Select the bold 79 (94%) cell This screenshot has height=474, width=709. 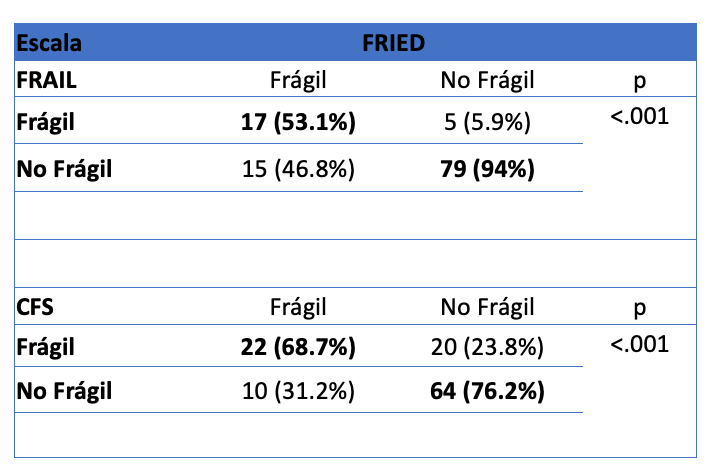tap(487, 169)
